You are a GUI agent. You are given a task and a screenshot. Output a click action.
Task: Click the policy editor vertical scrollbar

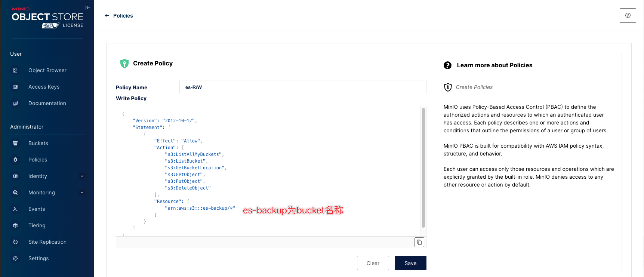[423, 167]
